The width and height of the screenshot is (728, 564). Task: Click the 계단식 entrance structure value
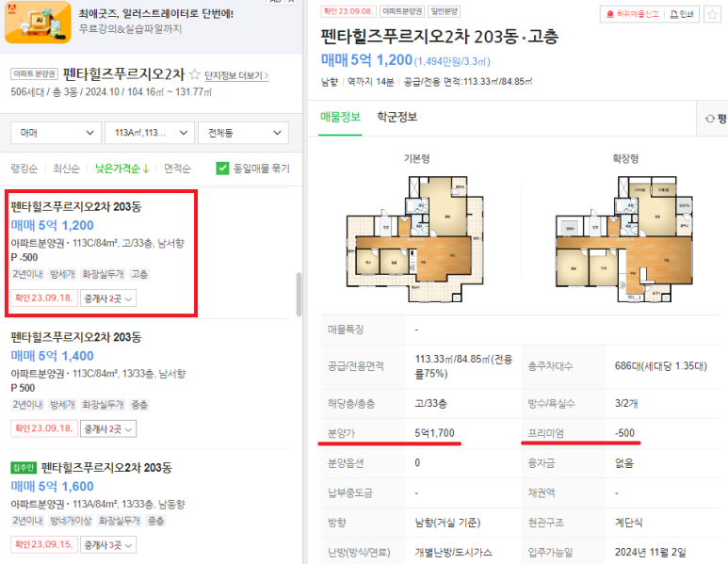pos(629,523)
